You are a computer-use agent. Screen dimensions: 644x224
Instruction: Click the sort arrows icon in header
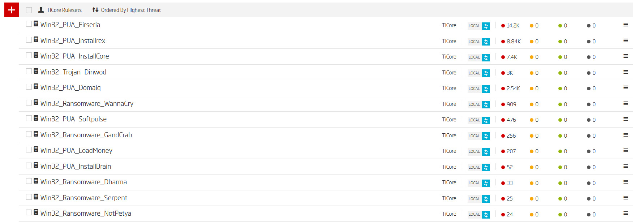click(x=95, y=10)
